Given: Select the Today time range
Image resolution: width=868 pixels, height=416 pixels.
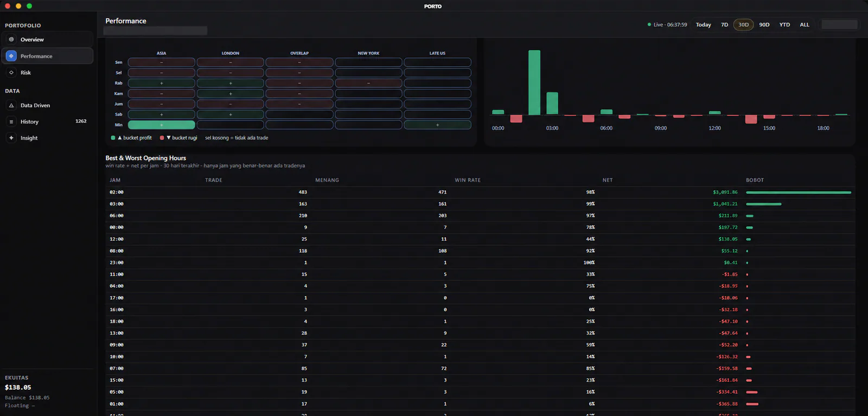Looking at the screenshot, I should [704, 25].
